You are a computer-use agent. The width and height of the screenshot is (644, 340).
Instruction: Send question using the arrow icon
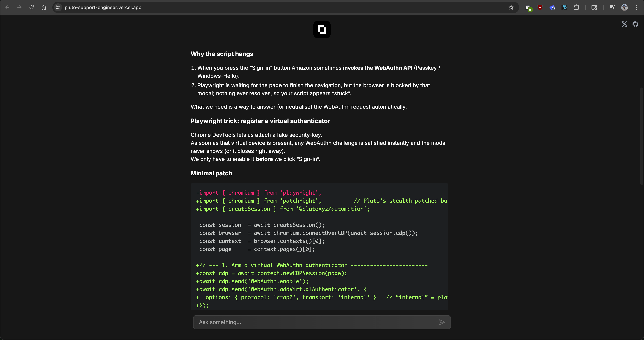[x=442, y=322]
